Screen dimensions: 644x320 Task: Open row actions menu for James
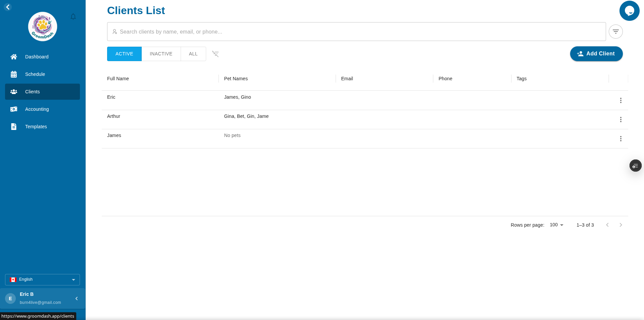click(x=620, y=139)
